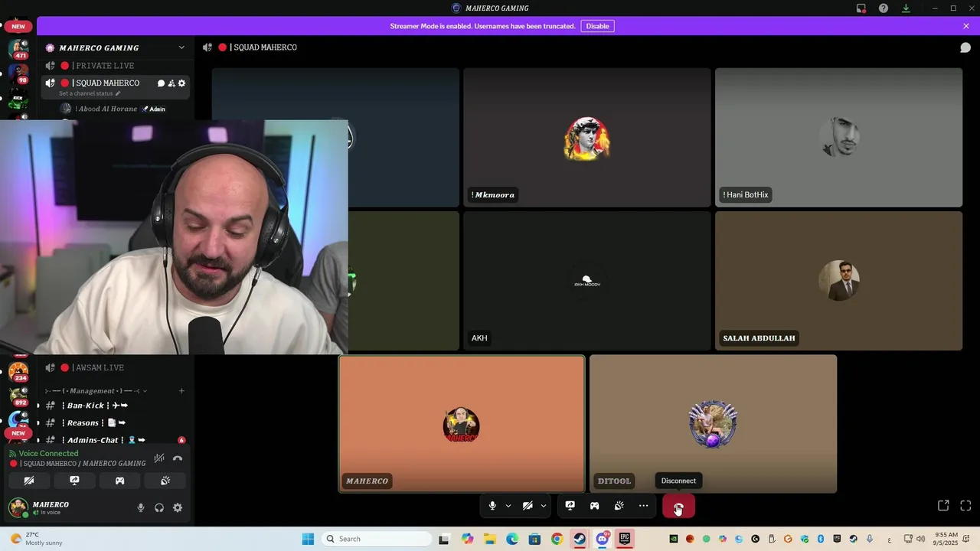The height and width of the screenshot is (551, 980).
Task: Select Mkmoora participant tile
Action: point(587,138)
